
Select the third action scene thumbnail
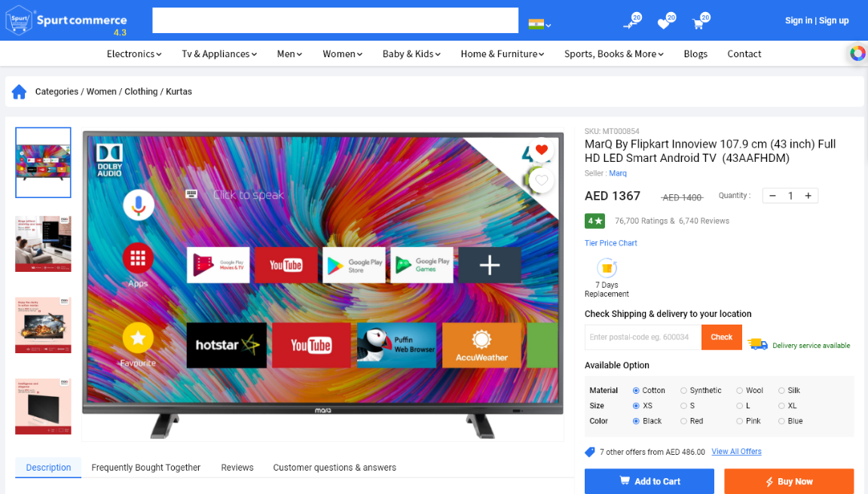43,325
